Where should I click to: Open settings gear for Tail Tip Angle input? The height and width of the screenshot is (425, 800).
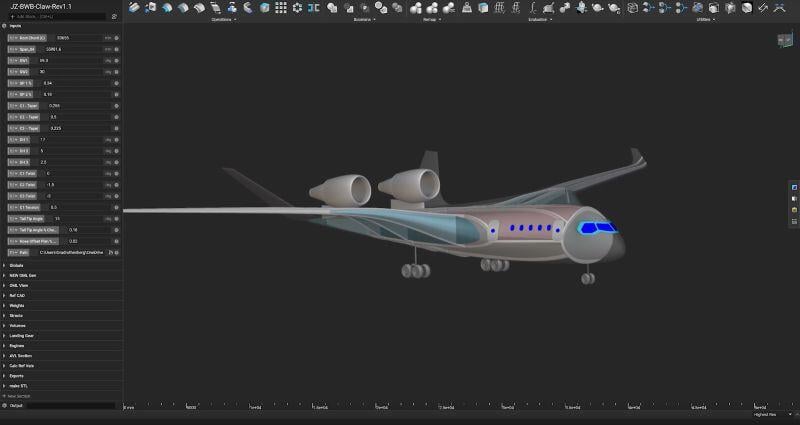(x=116, y=219)
